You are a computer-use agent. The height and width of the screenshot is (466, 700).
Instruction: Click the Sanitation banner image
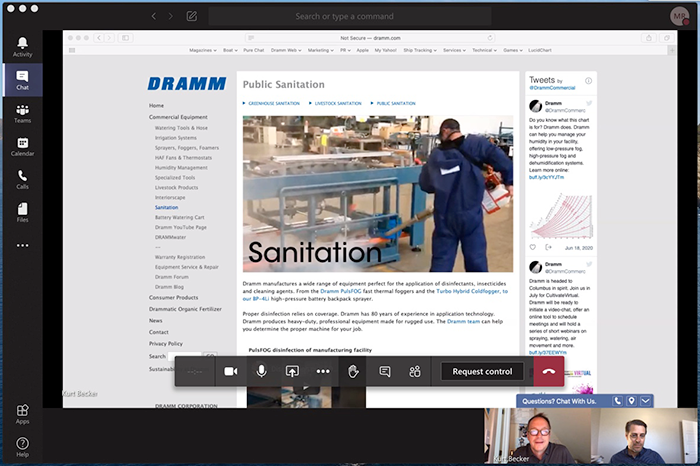point(378,194)
